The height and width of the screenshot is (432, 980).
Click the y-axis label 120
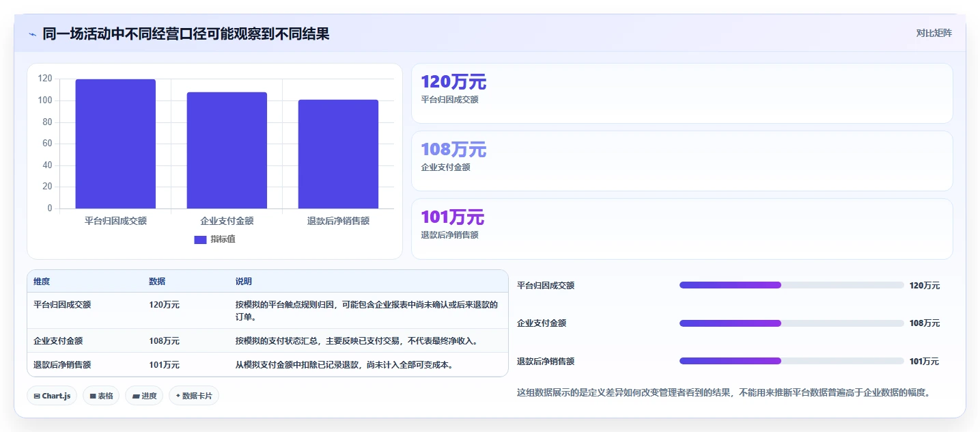click(45, 79)
